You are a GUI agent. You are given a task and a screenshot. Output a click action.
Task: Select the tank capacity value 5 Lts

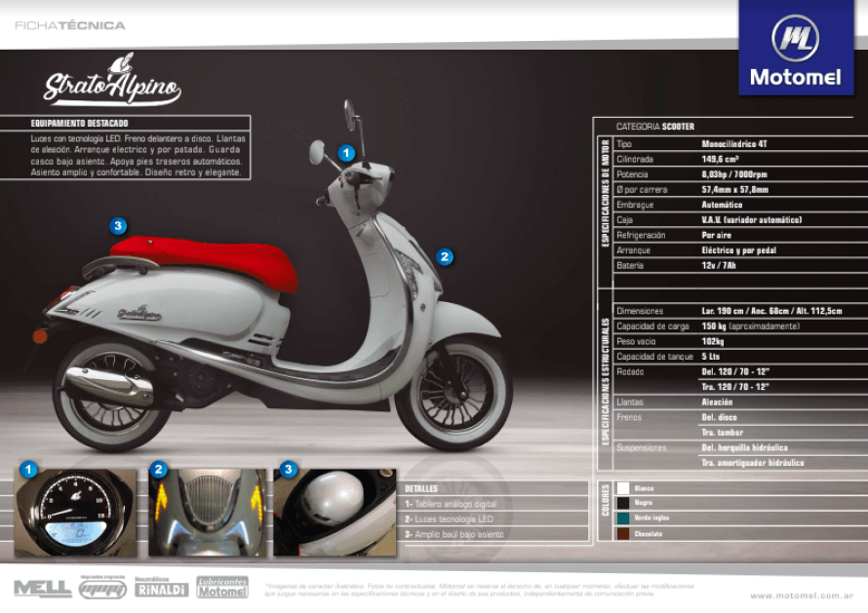click(x=711, y=357)
